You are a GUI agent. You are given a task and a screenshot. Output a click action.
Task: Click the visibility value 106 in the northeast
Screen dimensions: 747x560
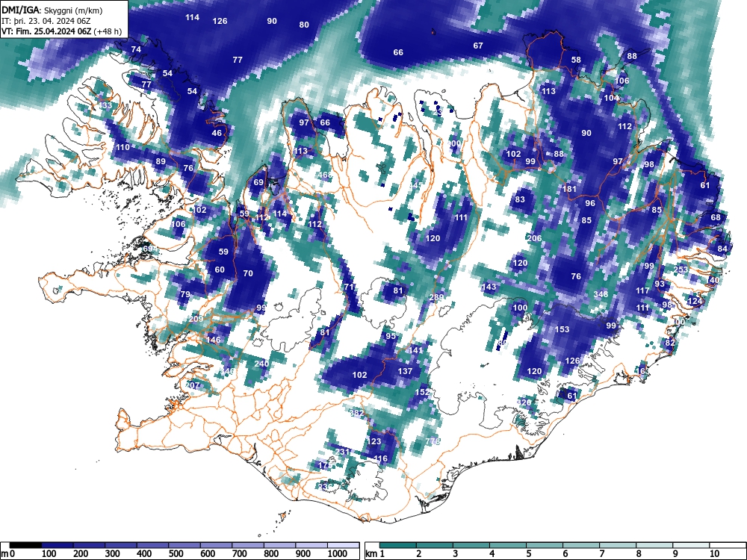(622, 81)
